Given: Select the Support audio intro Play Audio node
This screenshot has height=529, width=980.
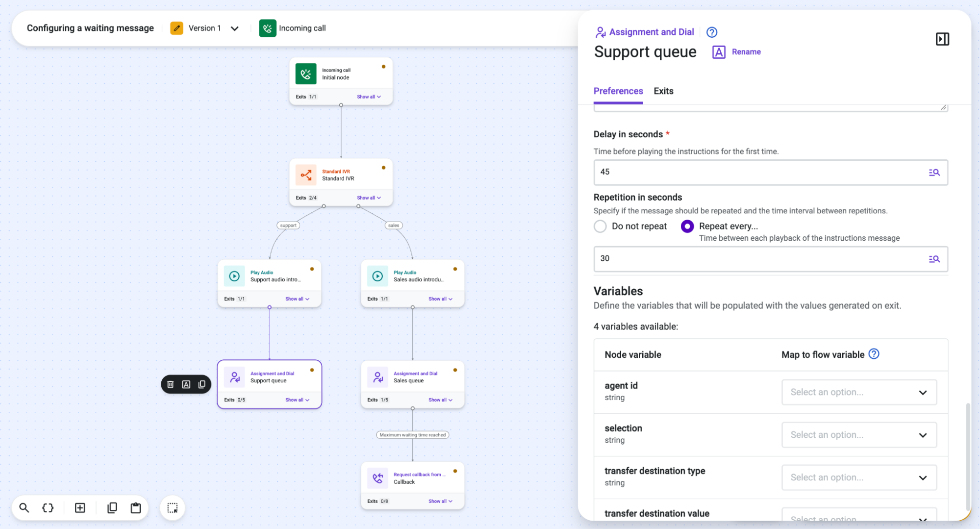Looking at the screenshot, I should (269, 283).
